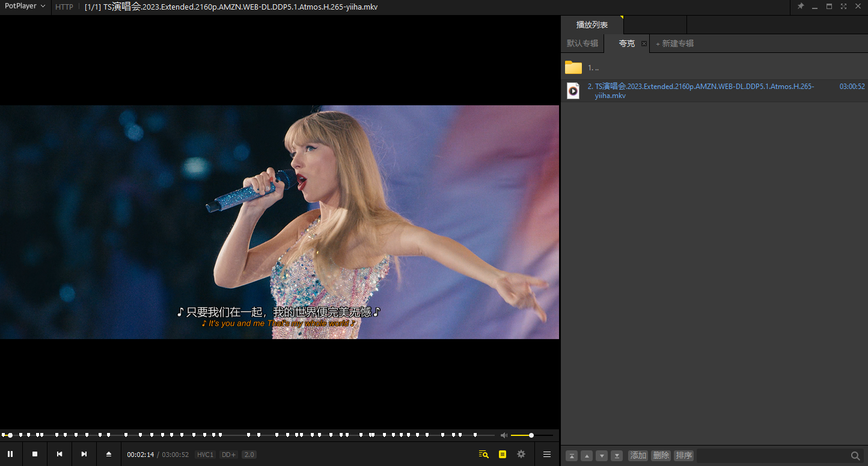This screenshot has width=868, height=466.
Task: Go to the previous track
Action: pos(60,454)
